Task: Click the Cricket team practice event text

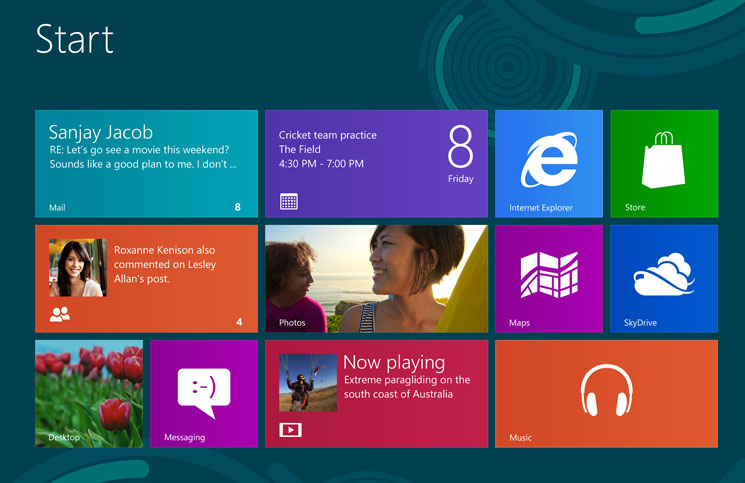Action: click(328, 135)
